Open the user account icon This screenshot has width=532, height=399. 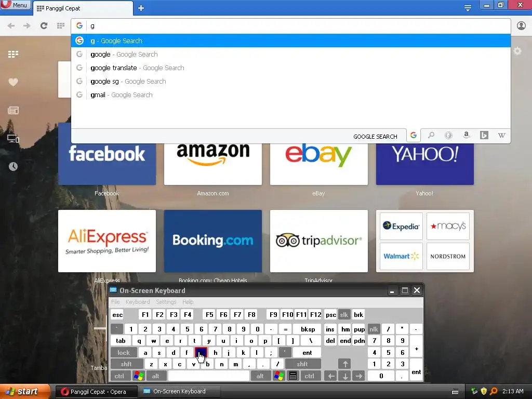pos(521,26)
